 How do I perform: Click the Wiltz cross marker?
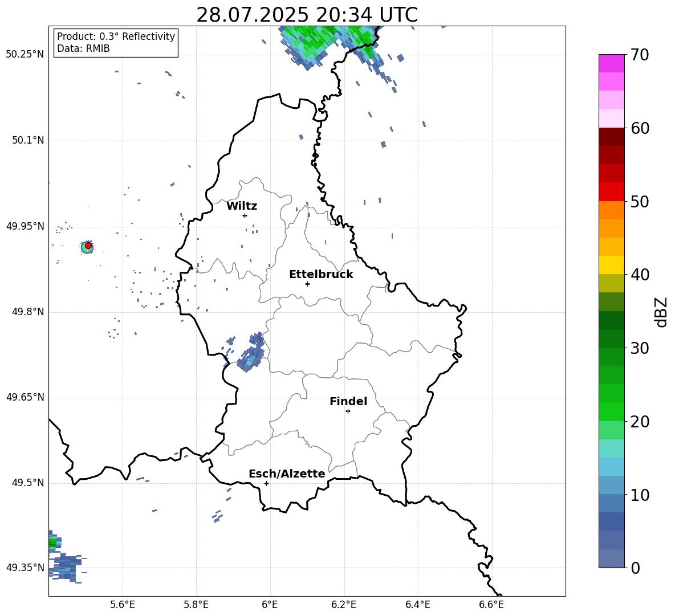245,215
